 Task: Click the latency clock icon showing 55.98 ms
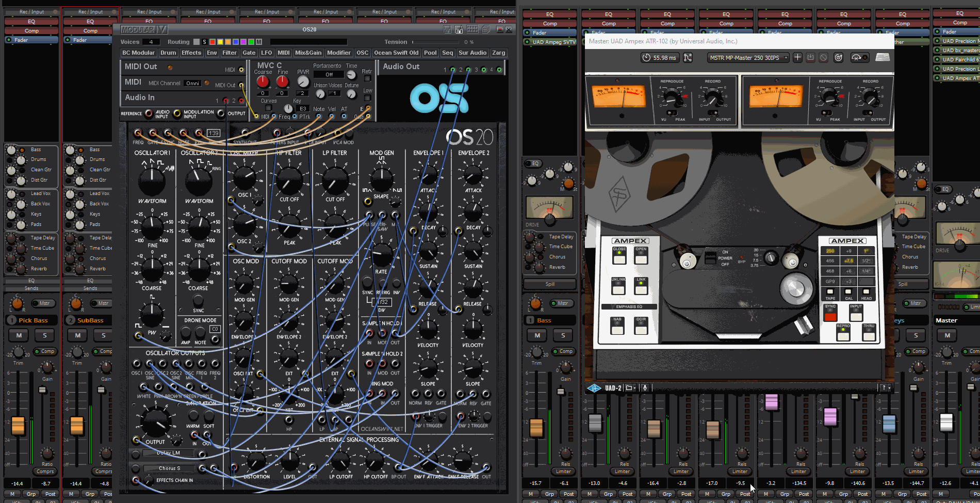pyautogui.click(x=646, y=58)
